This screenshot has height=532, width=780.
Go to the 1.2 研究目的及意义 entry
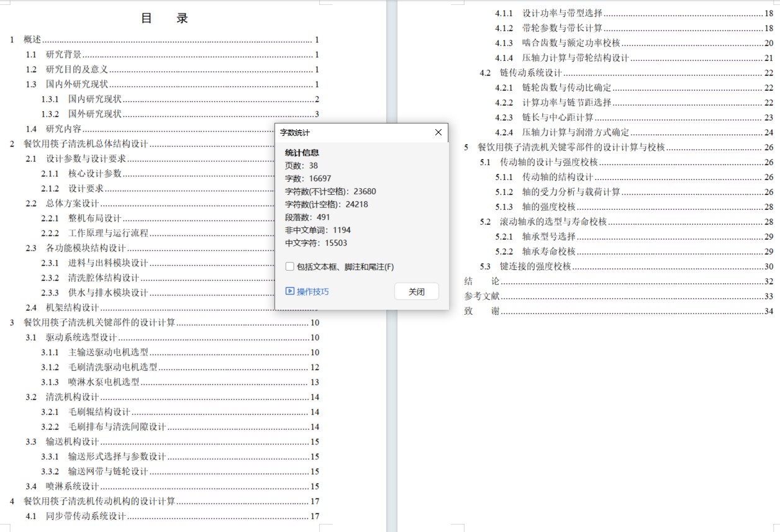point(173,70)
